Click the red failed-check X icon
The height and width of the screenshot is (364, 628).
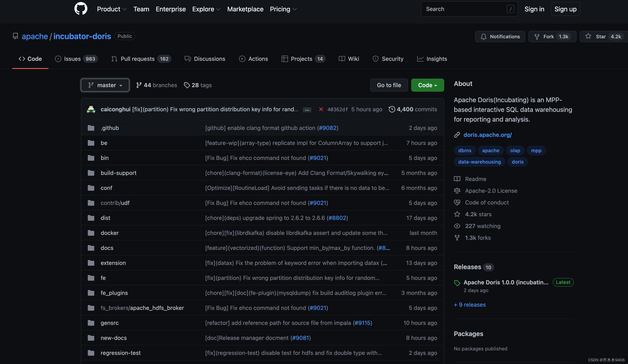click(321, 109)
